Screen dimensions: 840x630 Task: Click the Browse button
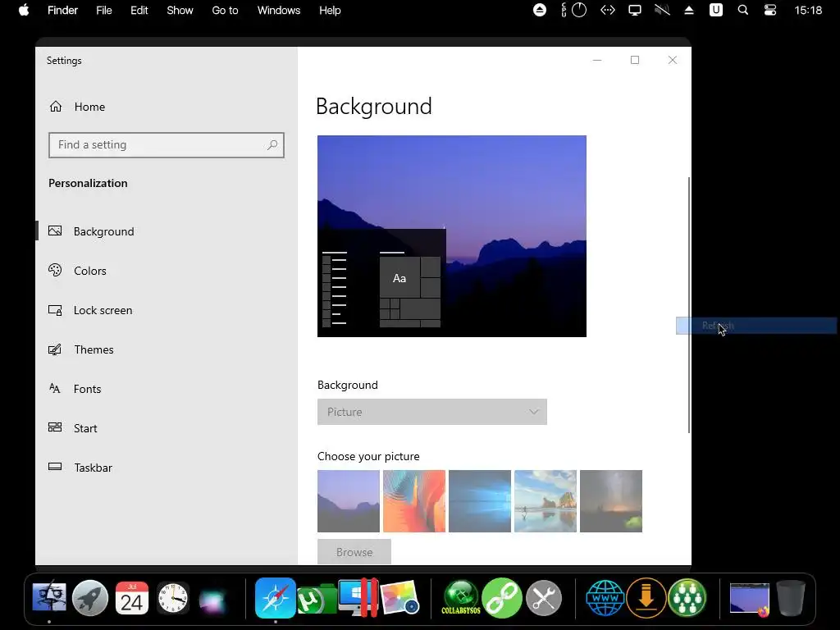click(x=354, y=552)
